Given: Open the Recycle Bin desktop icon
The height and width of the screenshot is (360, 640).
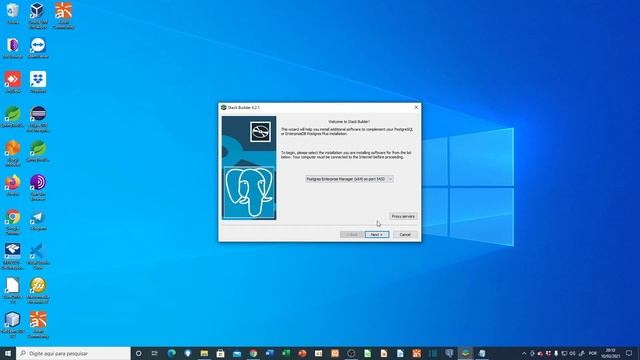Looking at the screenshot, I should point(13,13).
